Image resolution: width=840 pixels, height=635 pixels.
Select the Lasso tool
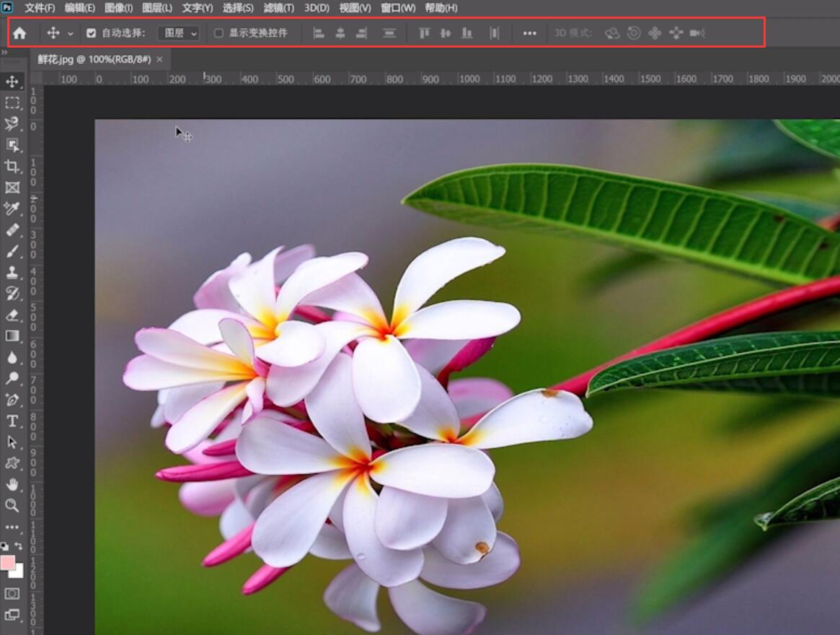coord(12,124)
